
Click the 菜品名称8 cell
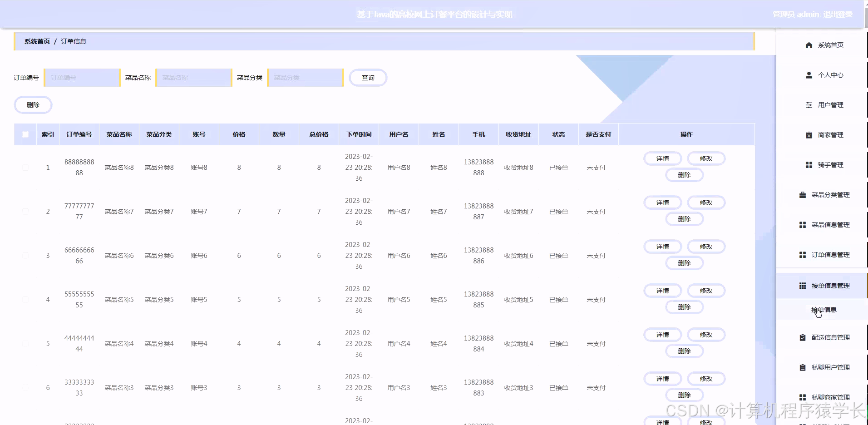coord(119,168)
